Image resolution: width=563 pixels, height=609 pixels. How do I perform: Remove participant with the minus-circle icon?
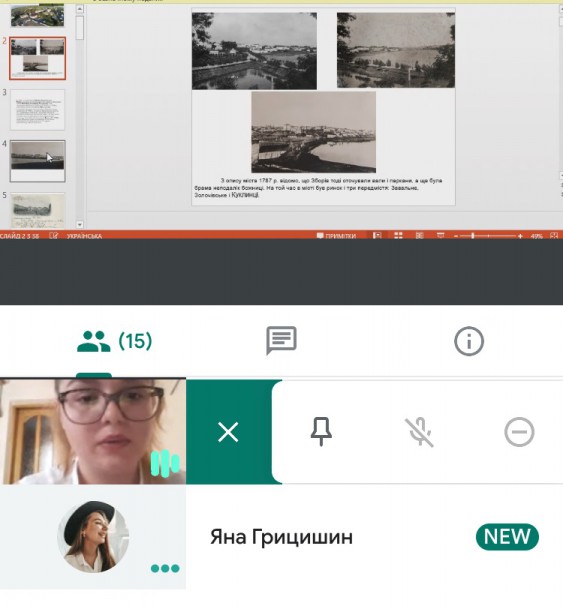520,432
